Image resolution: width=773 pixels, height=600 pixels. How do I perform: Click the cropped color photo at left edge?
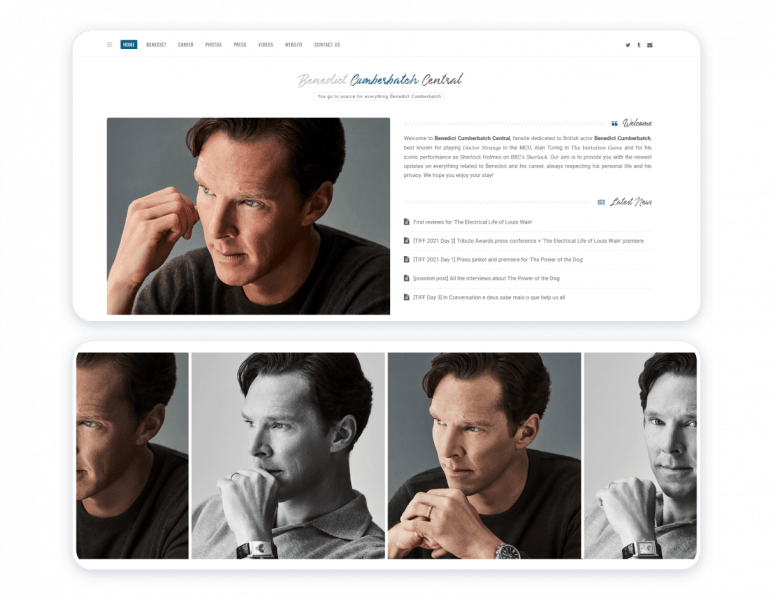point(132,456)
